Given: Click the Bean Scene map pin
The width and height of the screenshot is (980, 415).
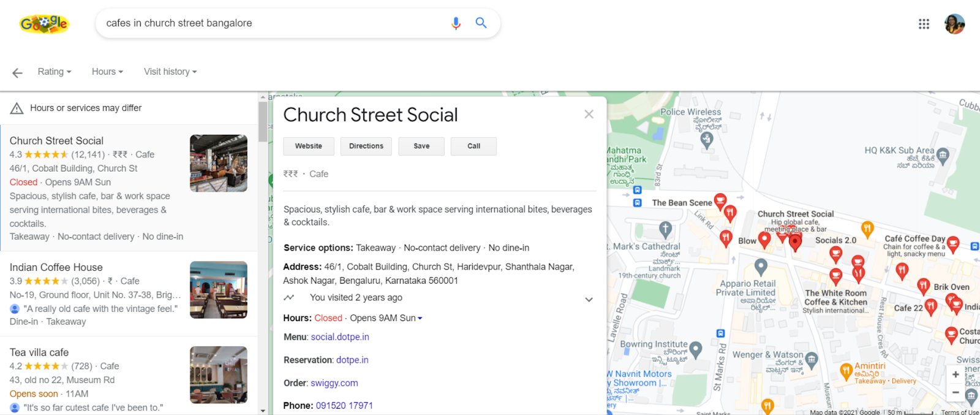Looking at the screenshot, I should click(720, 200).
